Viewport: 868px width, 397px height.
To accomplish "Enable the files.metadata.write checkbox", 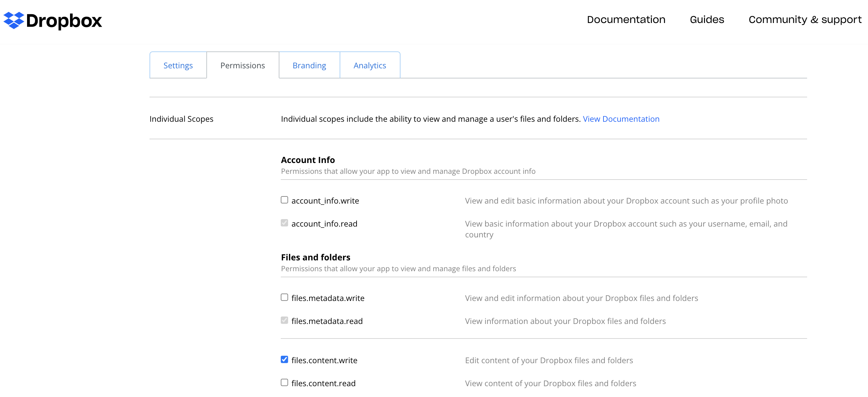I will coord(284,297).
